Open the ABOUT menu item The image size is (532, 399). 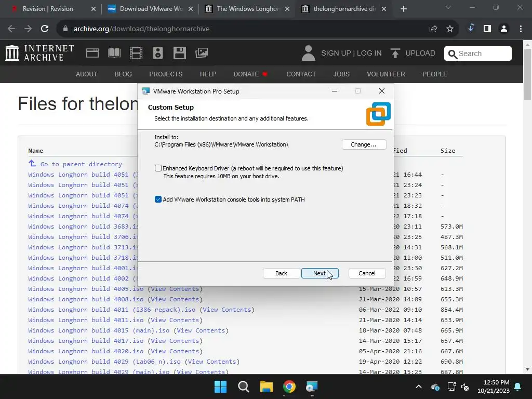click(x=87, y=74)
